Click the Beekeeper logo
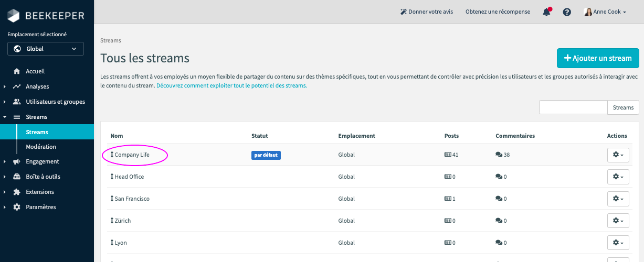 pos(46,16)
